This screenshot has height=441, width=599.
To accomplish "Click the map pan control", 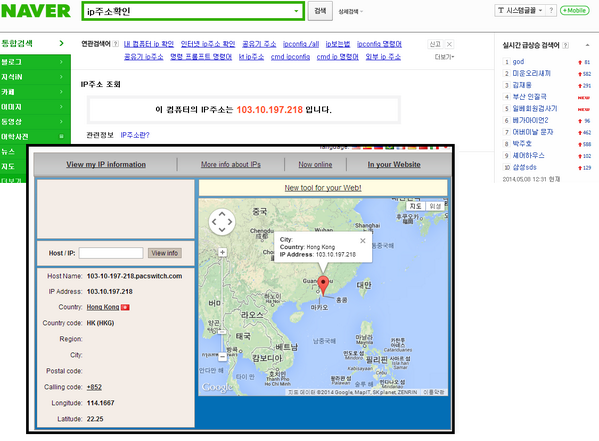I will pos(222,222).
